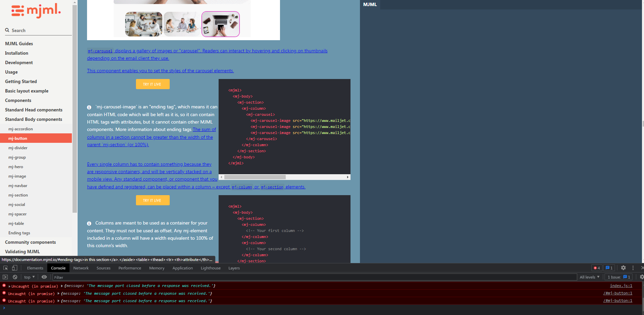Click inside the console Filter input field

pyautogui.click(x=135, y=277)
